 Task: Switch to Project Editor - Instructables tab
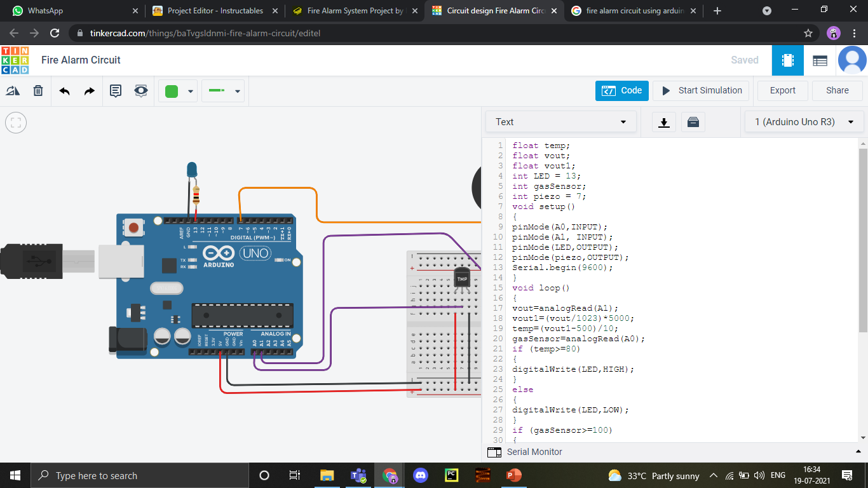pos(214,11)
